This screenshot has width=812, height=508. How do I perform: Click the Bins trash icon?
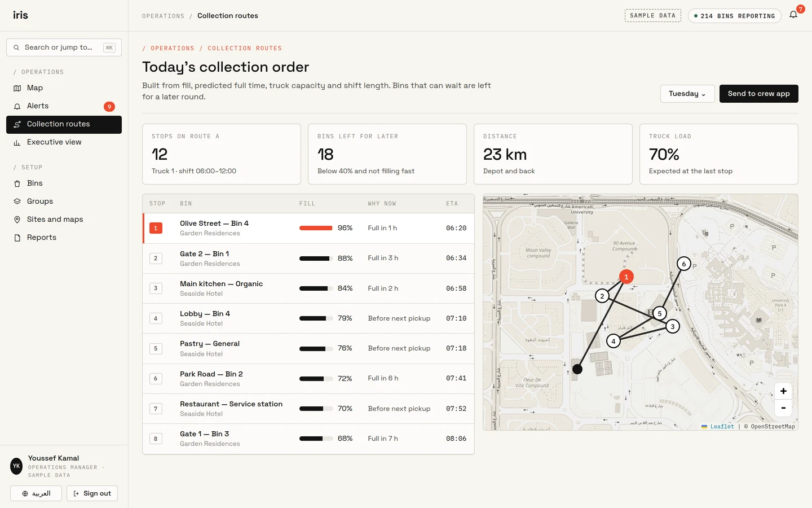coord(17,183)
